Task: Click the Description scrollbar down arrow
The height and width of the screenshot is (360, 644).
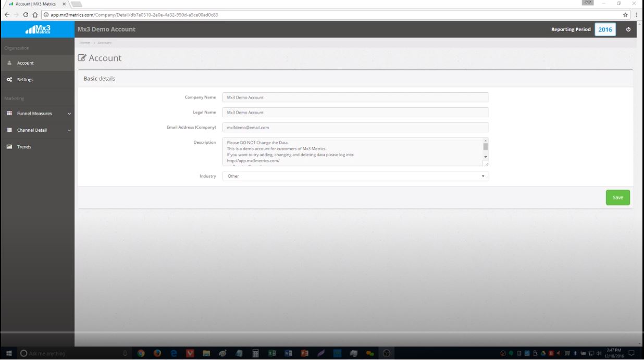Action: click(x=486, y=157)
